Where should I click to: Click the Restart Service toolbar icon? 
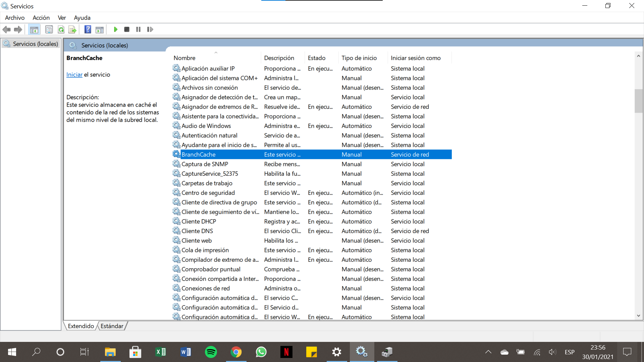(150, 29)
